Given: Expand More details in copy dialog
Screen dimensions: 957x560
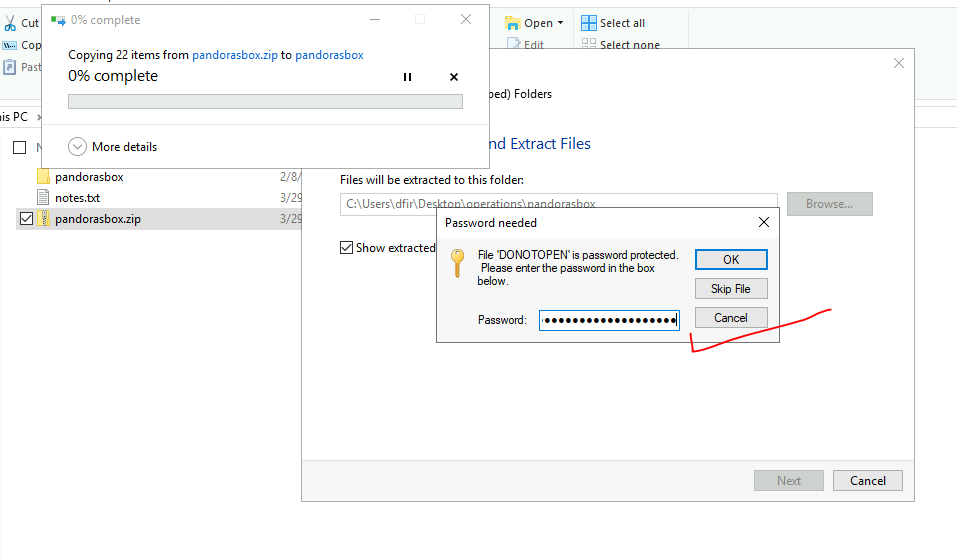Looking at the screenshot, I should point(78,147).
